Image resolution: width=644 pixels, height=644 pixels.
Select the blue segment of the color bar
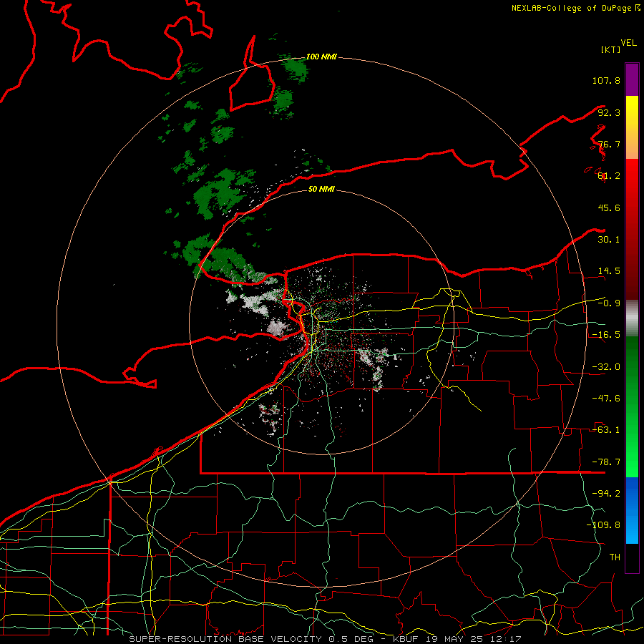(632, 510)
